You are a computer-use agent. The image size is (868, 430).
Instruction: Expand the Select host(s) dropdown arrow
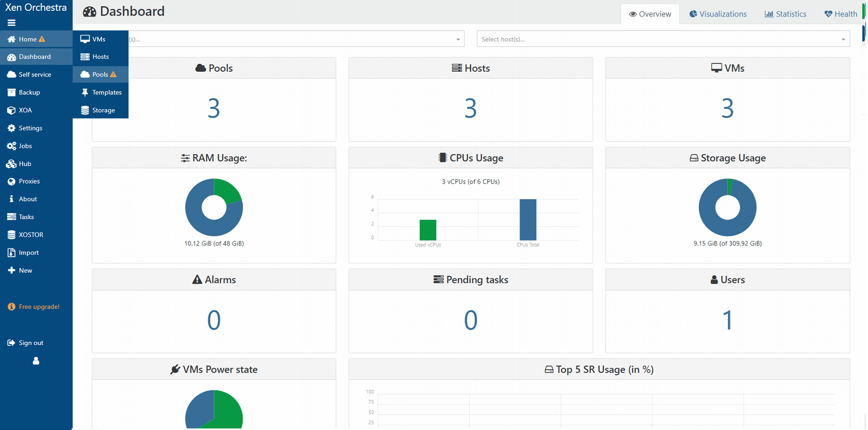coord(843,40)
